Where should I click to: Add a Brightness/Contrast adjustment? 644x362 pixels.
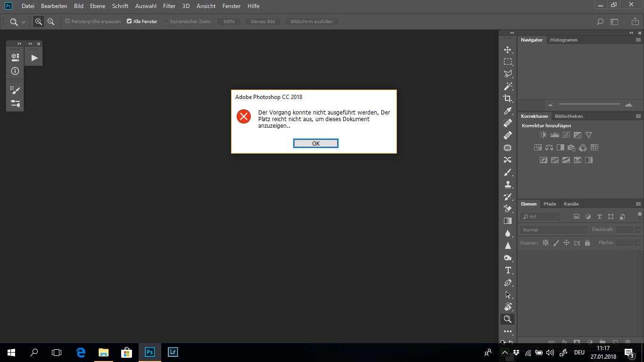click(x=543, y=135)
